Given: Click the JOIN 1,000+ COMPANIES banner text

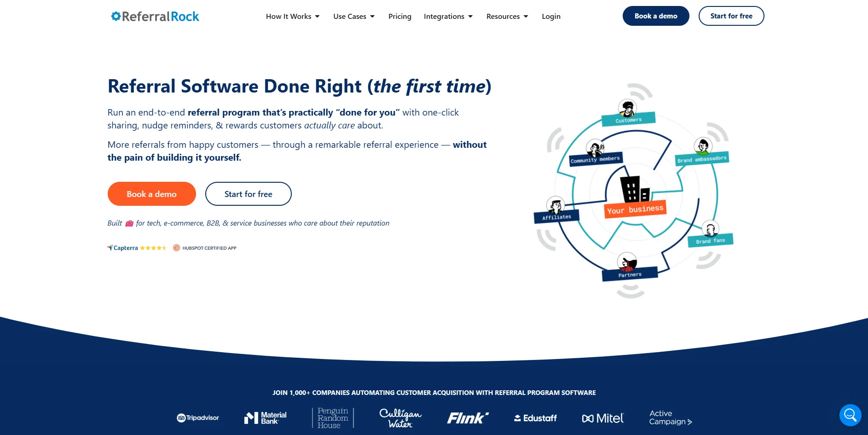Looking at the screenshot, I should 434,393.
